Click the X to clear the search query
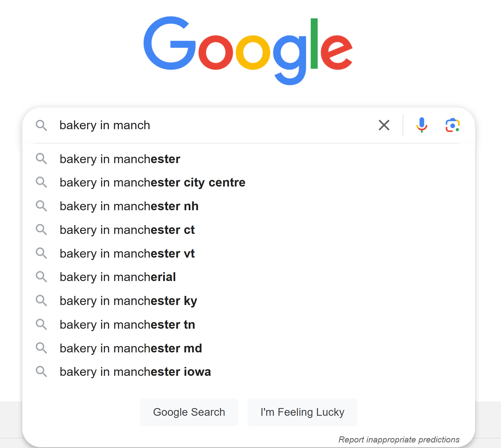 384,125
